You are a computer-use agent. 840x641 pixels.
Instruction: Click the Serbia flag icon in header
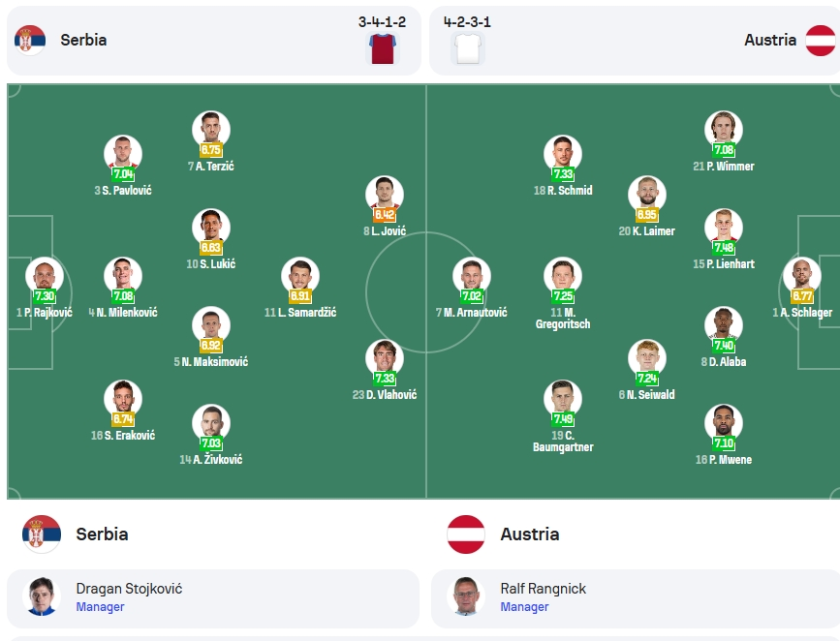click(30, 40)
